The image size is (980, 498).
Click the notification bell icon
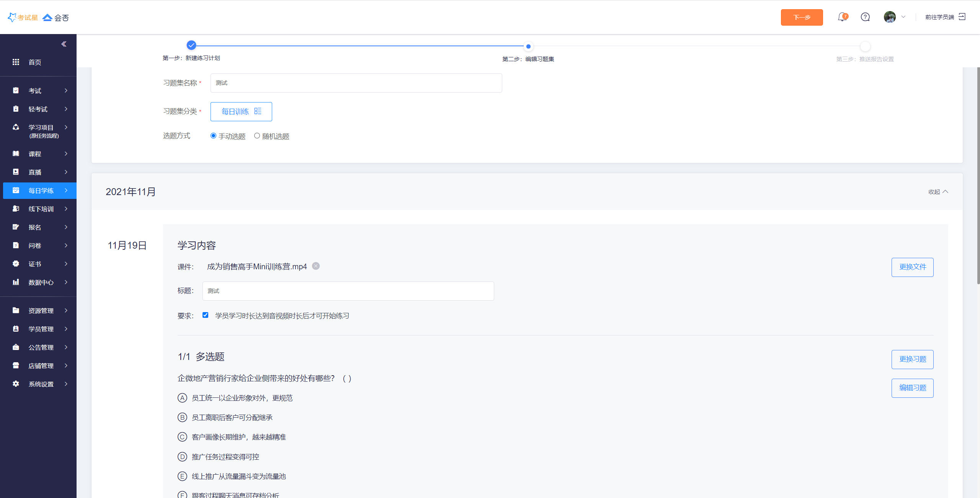pos(842,17)
